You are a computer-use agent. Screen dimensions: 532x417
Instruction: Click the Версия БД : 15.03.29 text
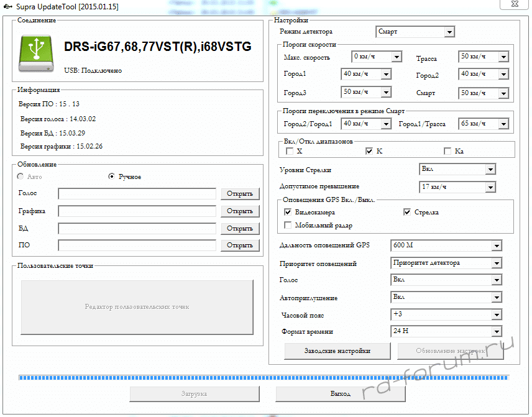tap(53, 134)
